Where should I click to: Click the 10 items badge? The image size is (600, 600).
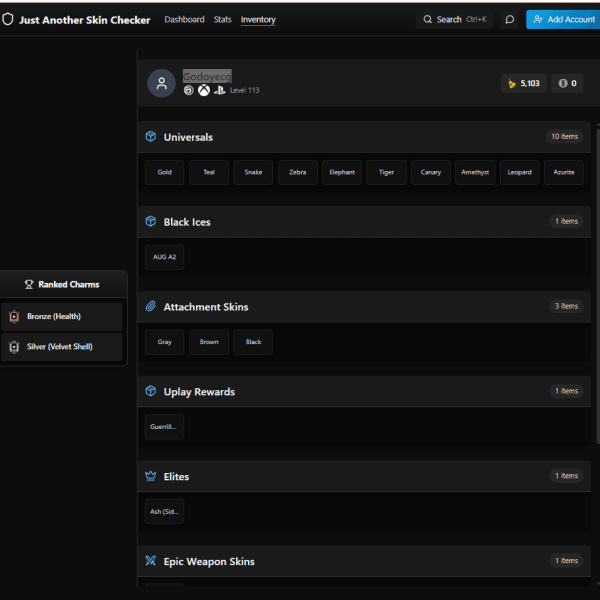point(564,137)
